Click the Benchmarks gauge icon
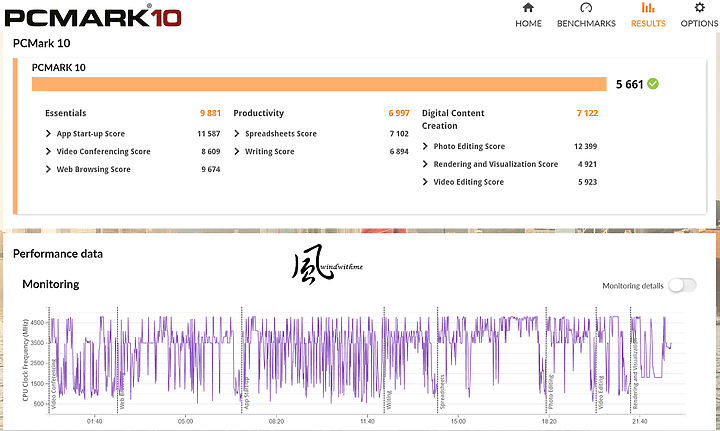The width and height of the screenshot is (720, 431). [x=586, y=8]
